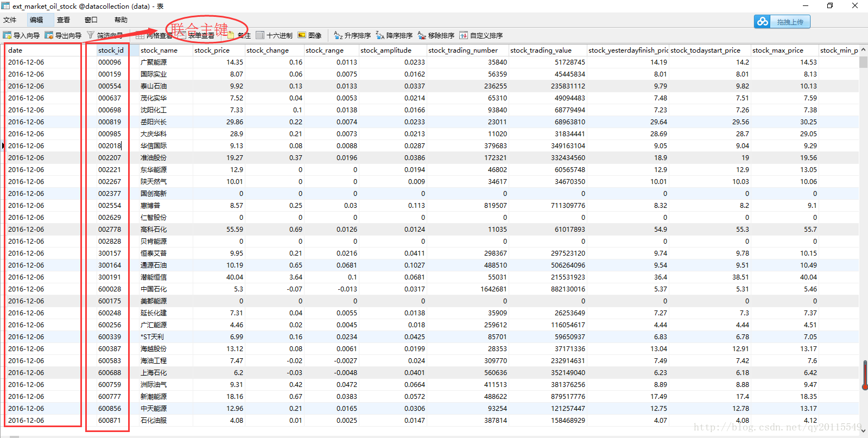Select the stock_todaystart_price column header
Viewport: 868px width, 438px height.
[709, 50]
